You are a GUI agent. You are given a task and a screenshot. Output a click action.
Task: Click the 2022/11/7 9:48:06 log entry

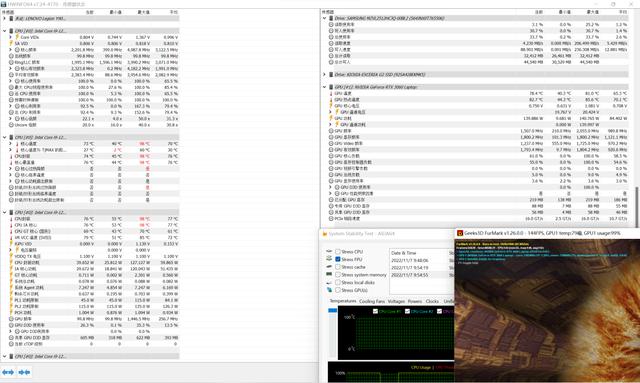[x=410, y=260]
